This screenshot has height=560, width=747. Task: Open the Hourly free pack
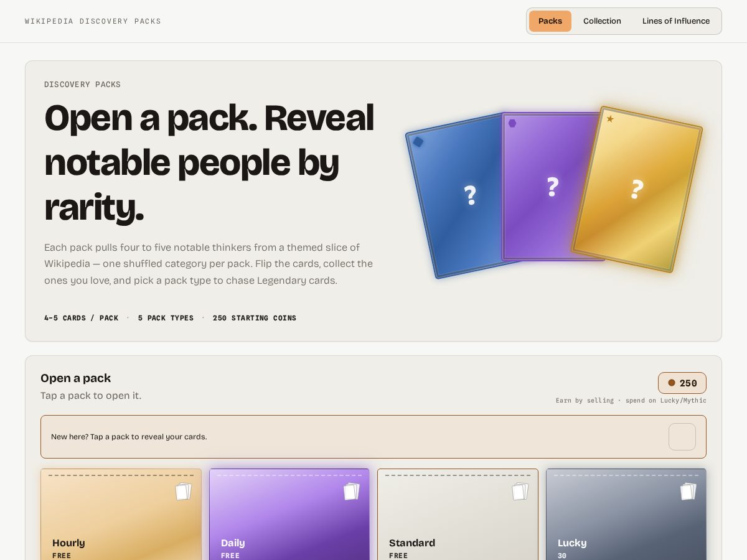[x=121, y=515]
